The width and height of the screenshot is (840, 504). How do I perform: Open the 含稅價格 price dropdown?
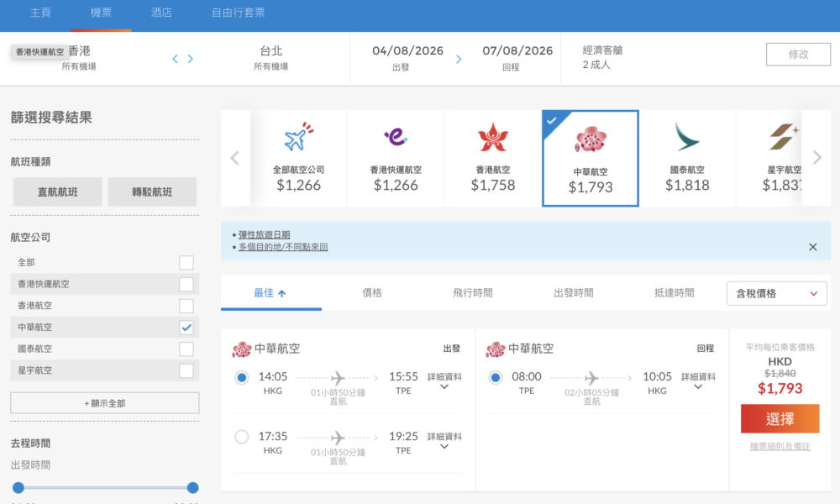(776, 293)
